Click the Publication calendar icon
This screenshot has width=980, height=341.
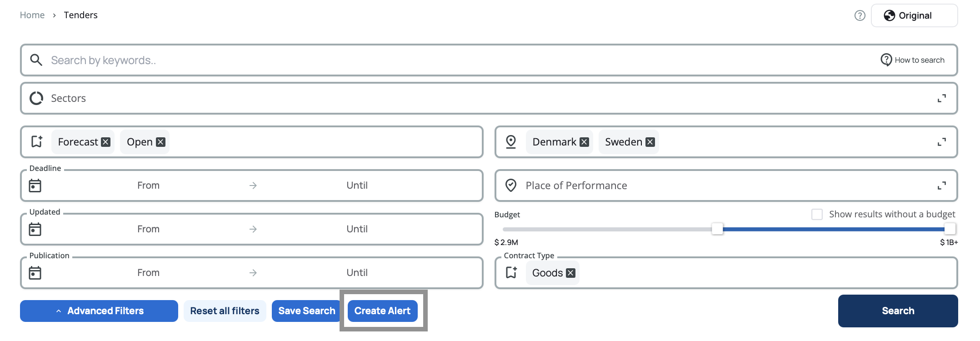pyautogui.click(x=35, y=273)
